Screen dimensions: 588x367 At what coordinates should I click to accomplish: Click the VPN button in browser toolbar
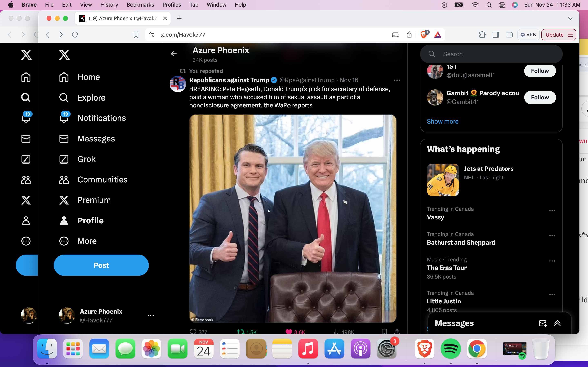[x=528, y=35]
